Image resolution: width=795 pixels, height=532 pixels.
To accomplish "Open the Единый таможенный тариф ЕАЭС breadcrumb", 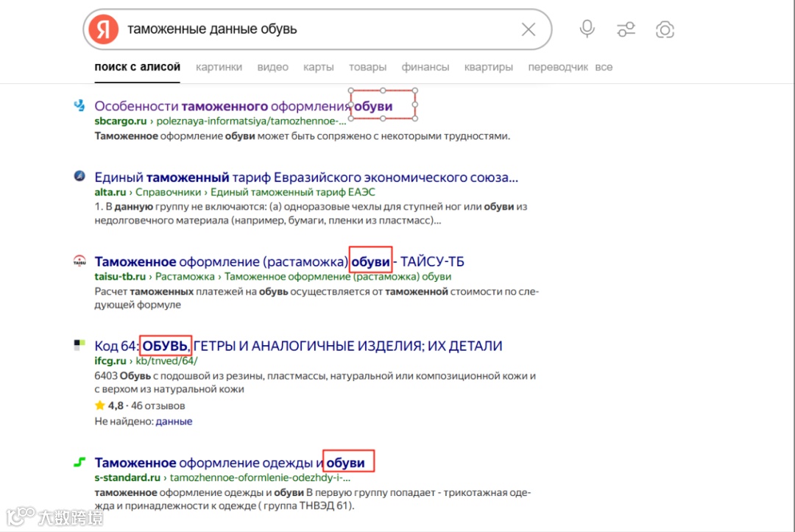I will point(292,192).
